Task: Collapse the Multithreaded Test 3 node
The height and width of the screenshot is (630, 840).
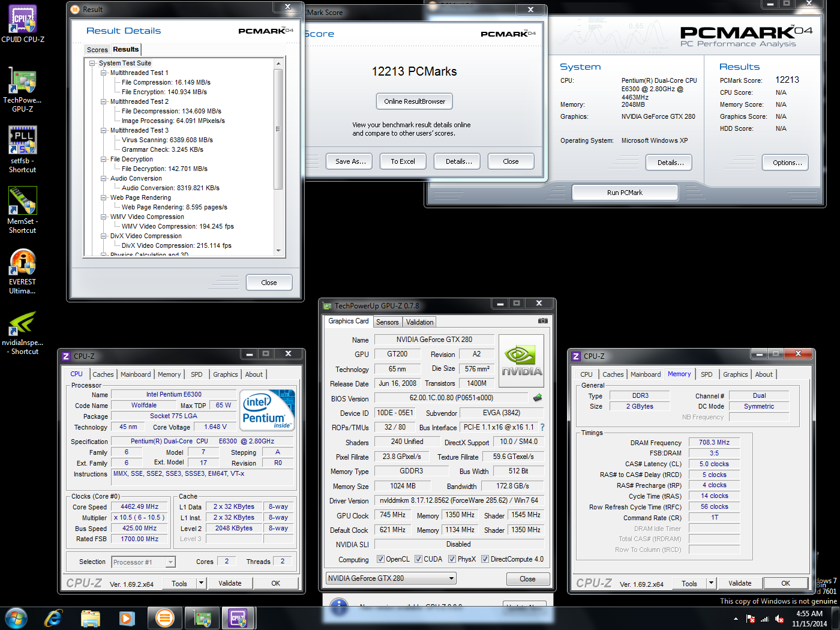Action: (104, 130)
